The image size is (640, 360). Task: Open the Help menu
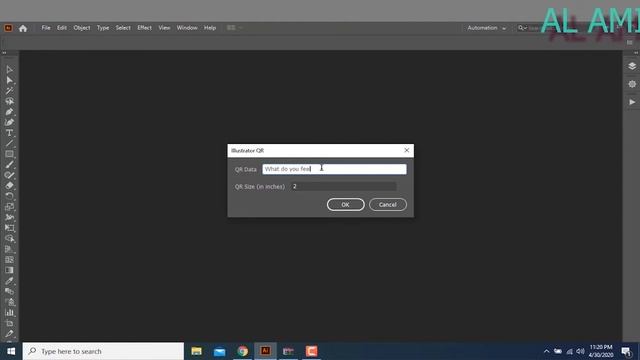[x=210, y=28]
